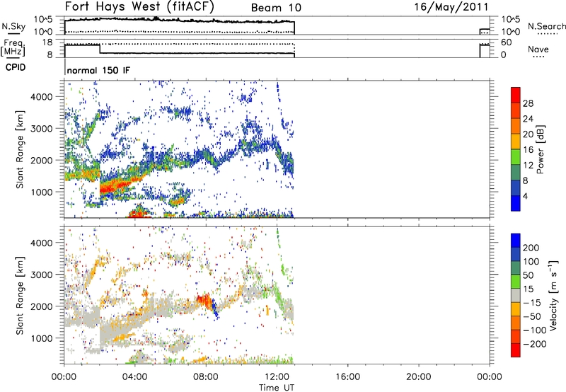This screenshot has height=392, width=566.
Task: Click the 'N.Sky' legend label
Action: [13, 26]
